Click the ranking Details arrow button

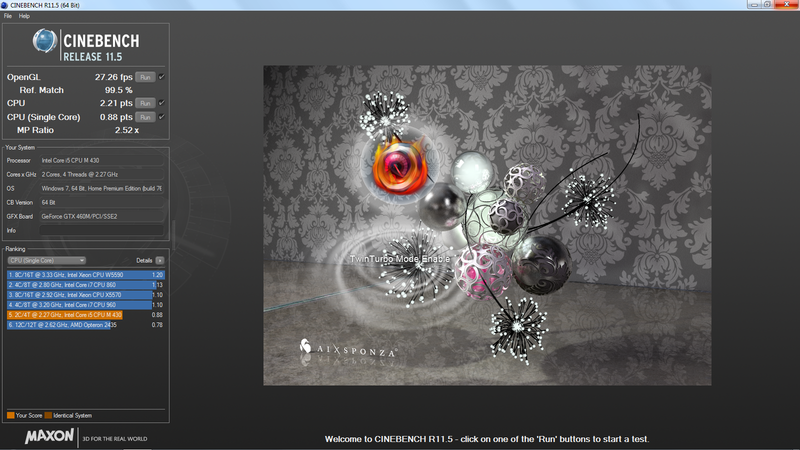tap(160, 260)
